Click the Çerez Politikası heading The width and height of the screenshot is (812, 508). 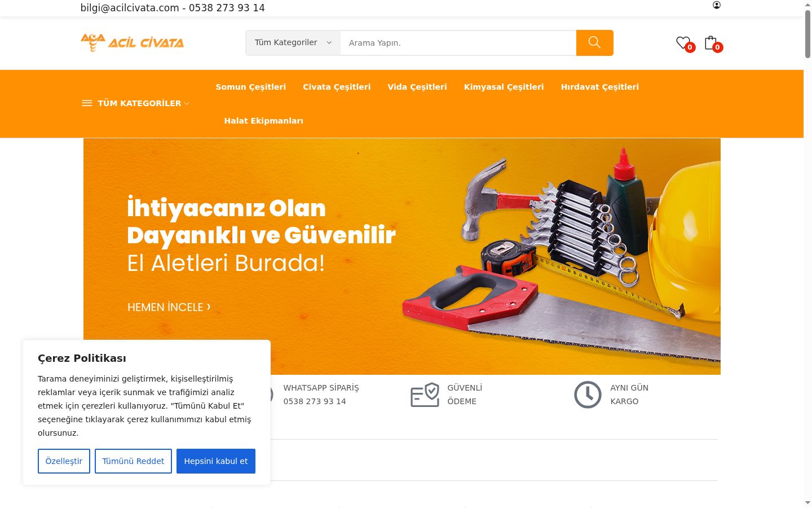82,358
